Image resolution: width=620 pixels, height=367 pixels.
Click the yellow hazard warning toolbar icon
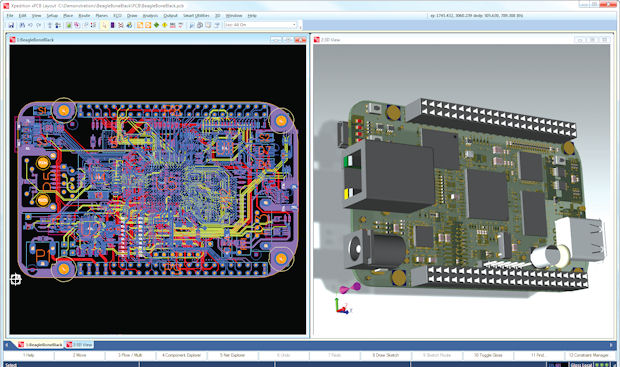[x=164, y=25]
